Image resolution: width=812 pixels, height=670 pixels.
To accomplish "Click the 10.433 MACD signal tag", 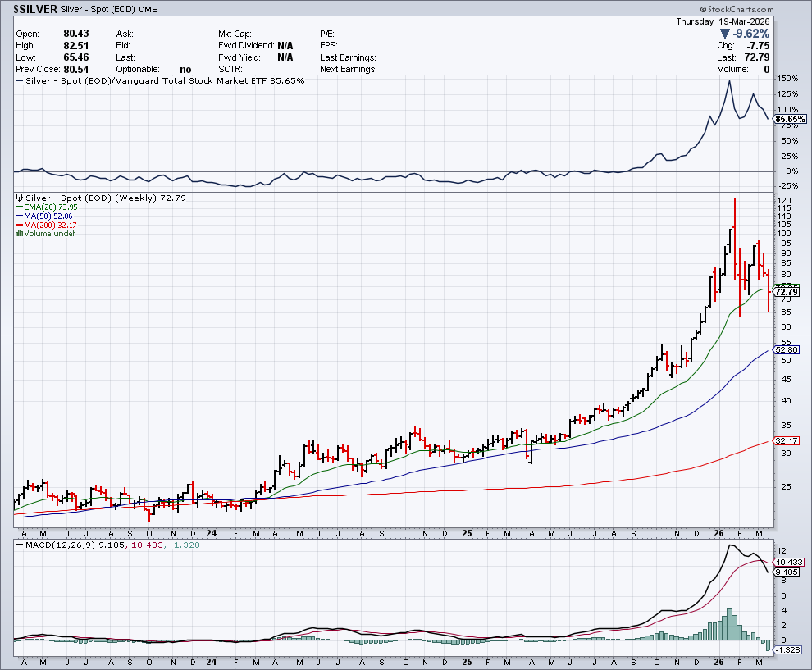I will point(789,562).
